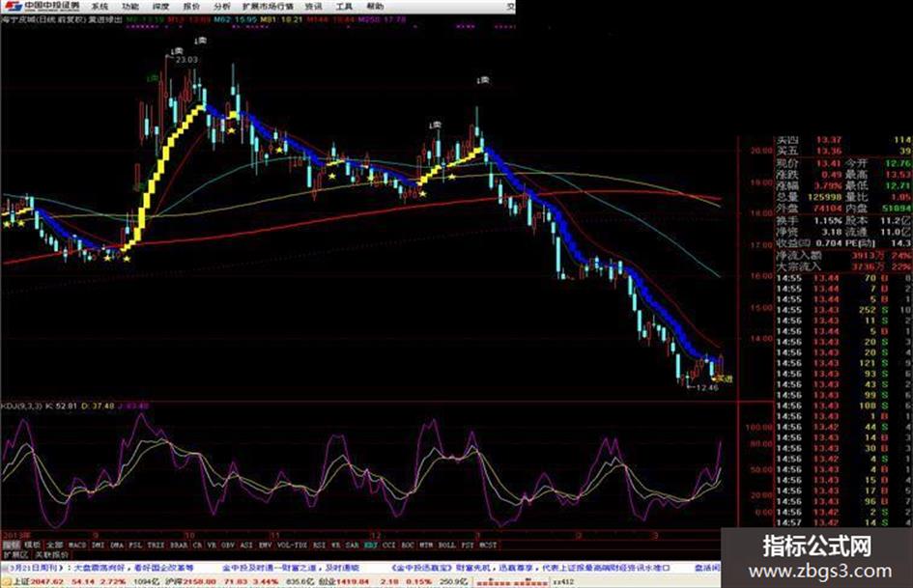Select the ROC indicator tab
Image resolution: width=913 pixels, height=588 pixels.
pyautogui.click(x=408, y=545)
